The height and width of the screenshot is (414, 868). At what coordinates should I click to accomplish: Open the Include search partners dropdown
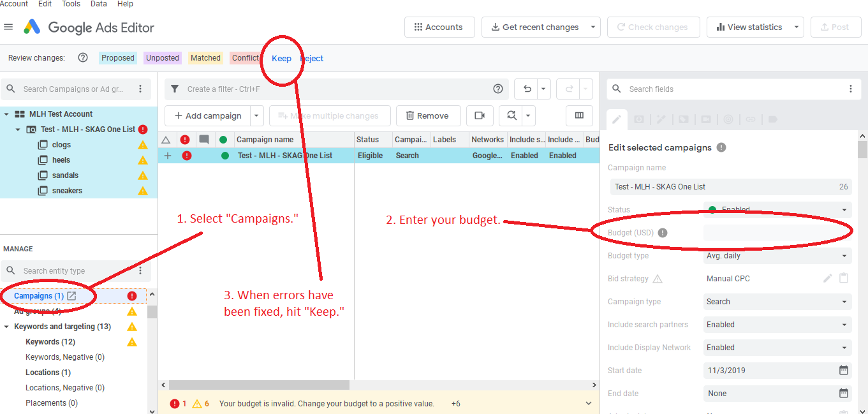pyautogui.click(x=777, y=325)
